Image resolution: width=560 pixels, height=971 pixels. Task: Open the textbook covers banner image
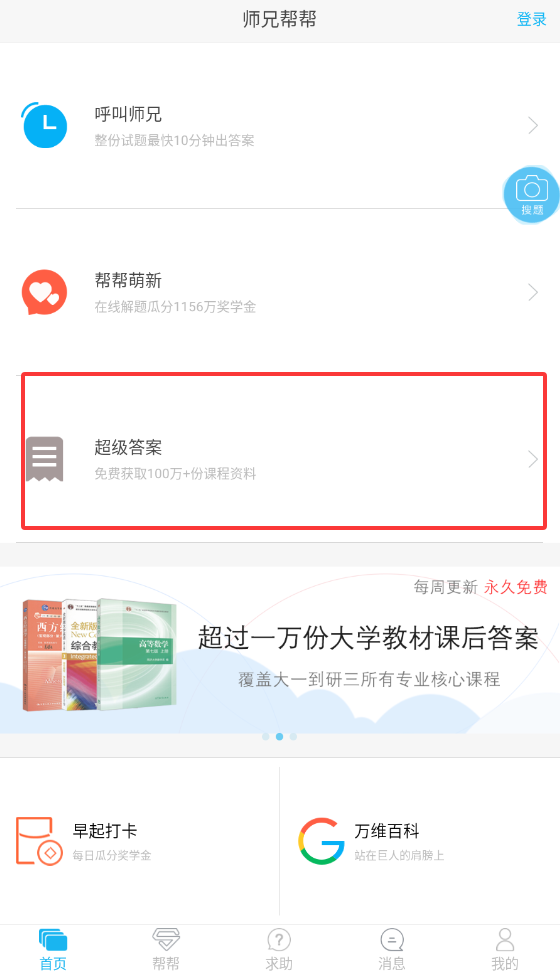pyautogui.click(x=99, y=654)
